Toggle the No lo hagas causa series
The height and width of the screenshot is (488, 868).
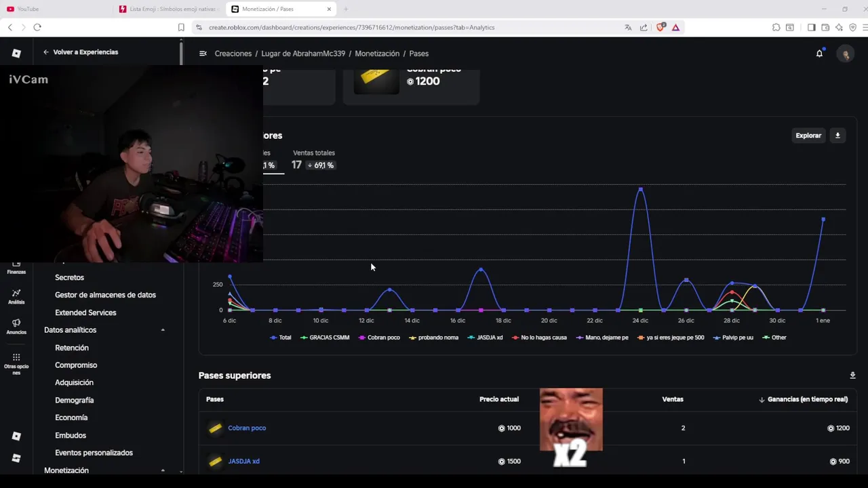click(x=539, y=338)
